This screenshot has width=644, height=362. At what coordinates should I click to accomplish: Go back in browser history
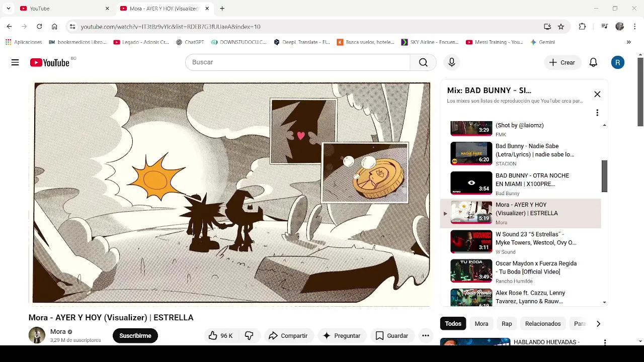tap(9, 27)
